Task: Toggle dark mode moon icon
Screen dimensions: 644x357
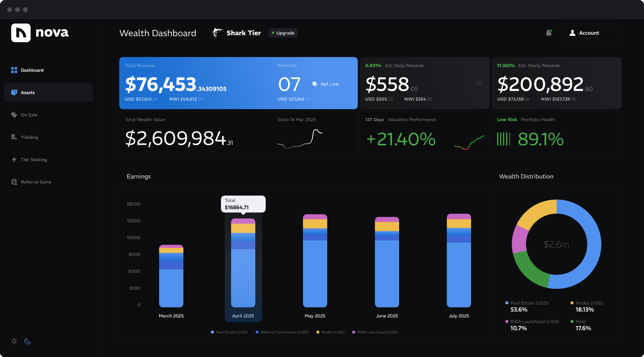Action: pyautogui.click(x=28, y=341)
